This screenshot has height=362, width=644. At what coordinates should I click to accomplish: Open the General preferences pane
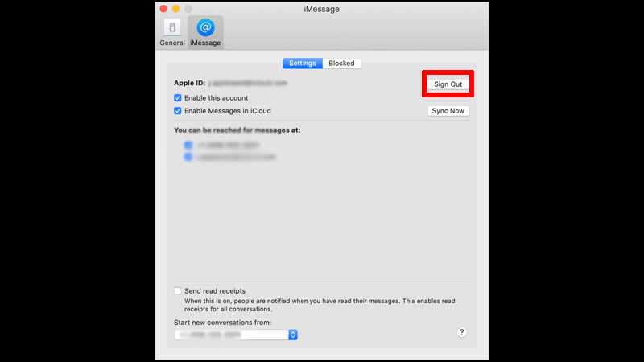pos(172,33)
